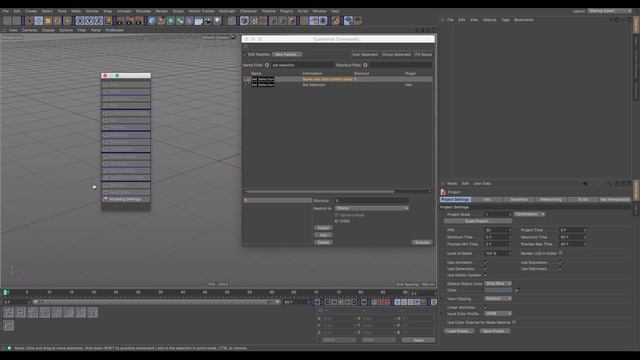Toggle the X axis lock icon
Screen dimensions: 640x360
[80, 21]
